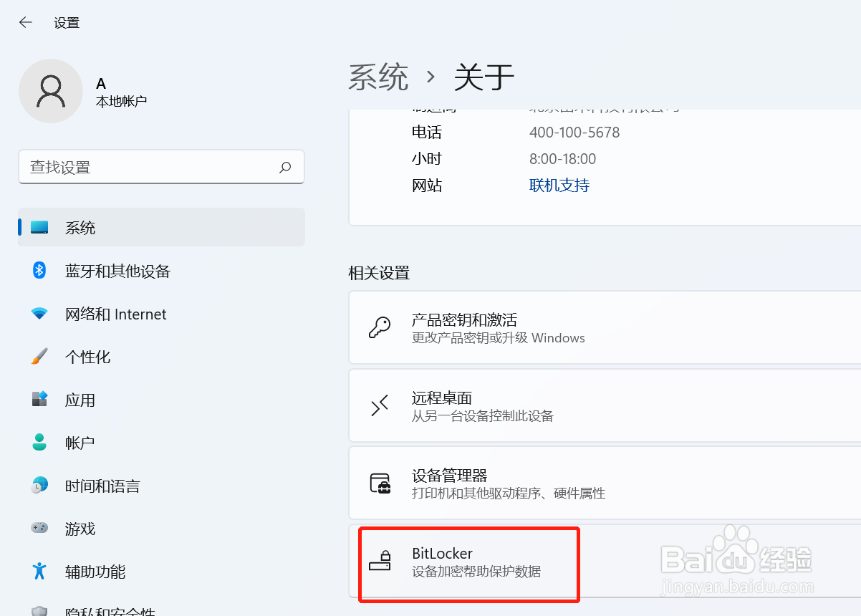Click the 本地帐户 label under the user name
This screenshot has width=861, height=616.
(122, 102)
